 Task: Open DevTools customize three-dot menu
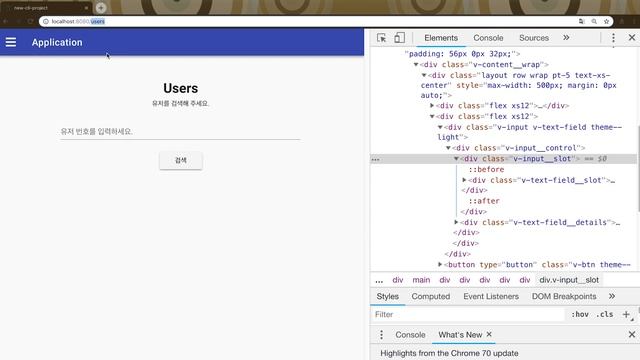coord(613,38)
